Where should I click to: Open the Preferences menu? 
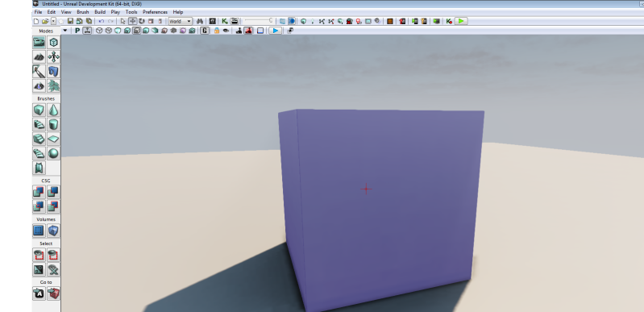[155, 12]
